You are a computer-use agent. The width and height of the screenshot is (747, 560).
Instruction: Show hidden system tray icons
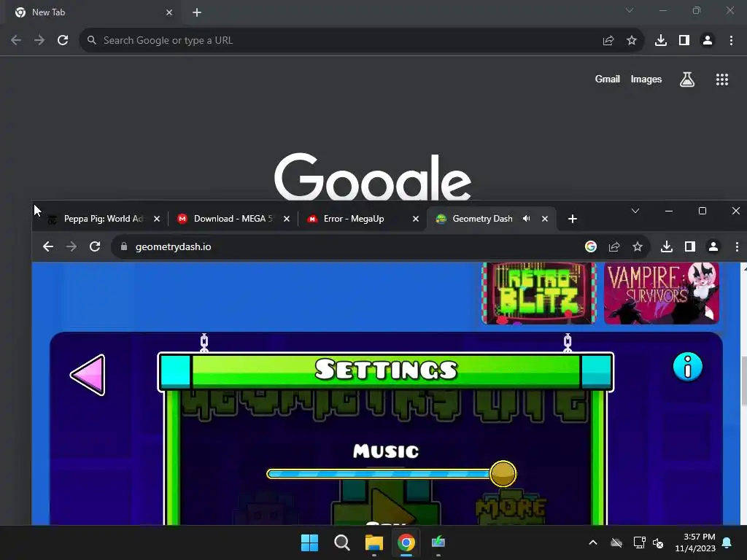pos(593,542)
